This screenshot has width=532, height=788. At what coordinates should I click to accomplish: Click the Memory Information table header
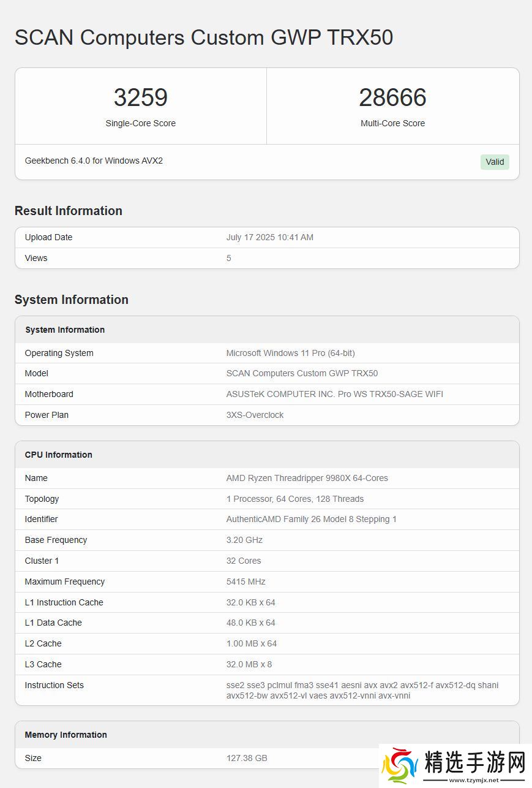tap(66, 735)
